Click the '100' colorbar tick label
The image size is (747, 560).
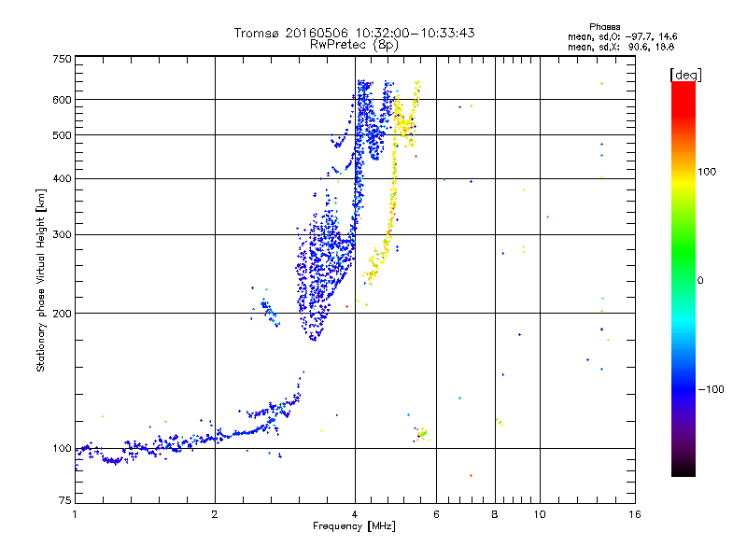(707, 172)
